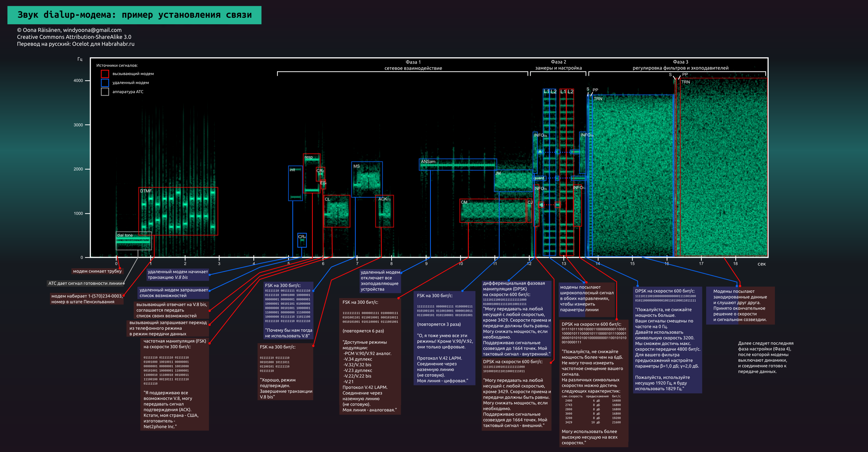This screenshot has width=868, height=452.
Task: Click the table header 'сим.скорость предыскажения бит/с'
Action: click(591, 396)
